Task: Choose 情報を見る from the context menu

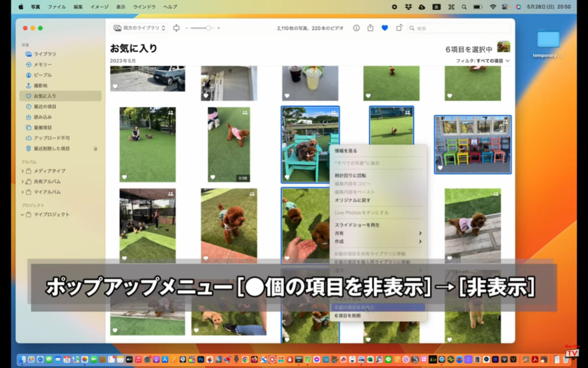Action: pos(378,151)
